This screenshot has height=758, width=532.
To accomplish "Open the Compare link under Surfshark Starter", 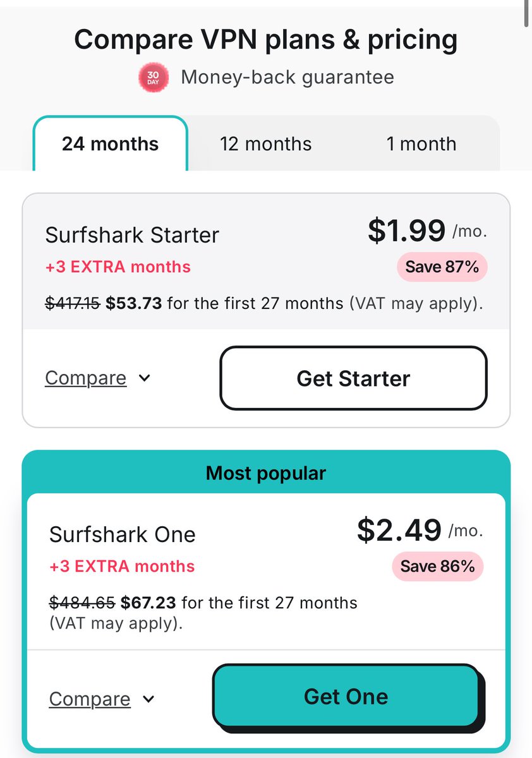I will 86,378.
